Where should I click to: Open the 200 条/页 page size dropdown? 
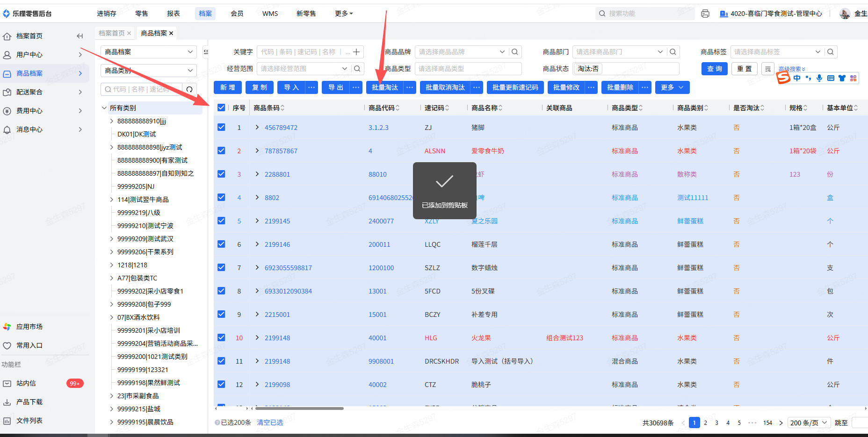point(809,423)
